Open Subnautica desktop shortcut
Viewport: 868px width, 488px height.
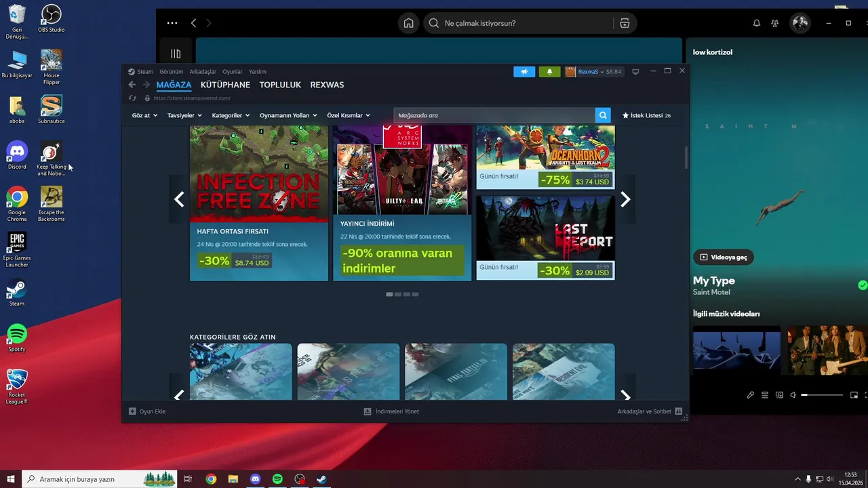tap(52, 110)
